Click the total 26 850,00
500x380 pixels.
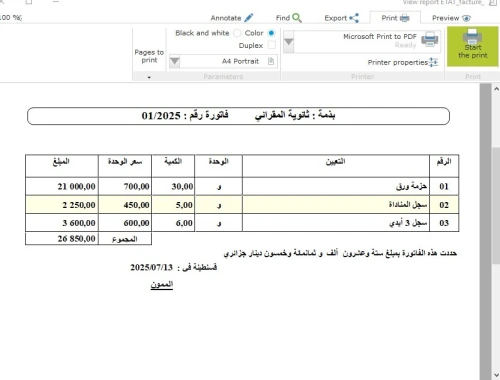click(x=76, y=239)
